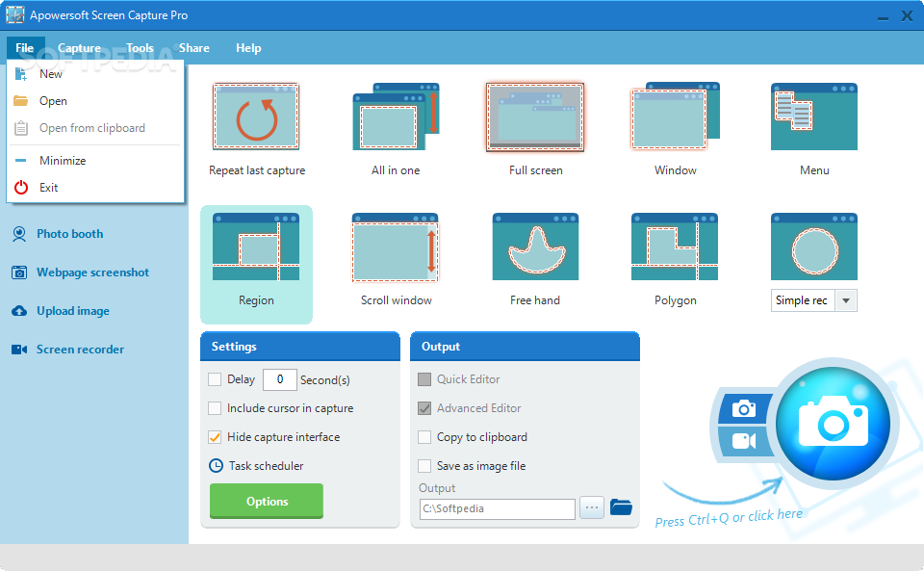Select the Full screen capture icon

pos(535,117)
